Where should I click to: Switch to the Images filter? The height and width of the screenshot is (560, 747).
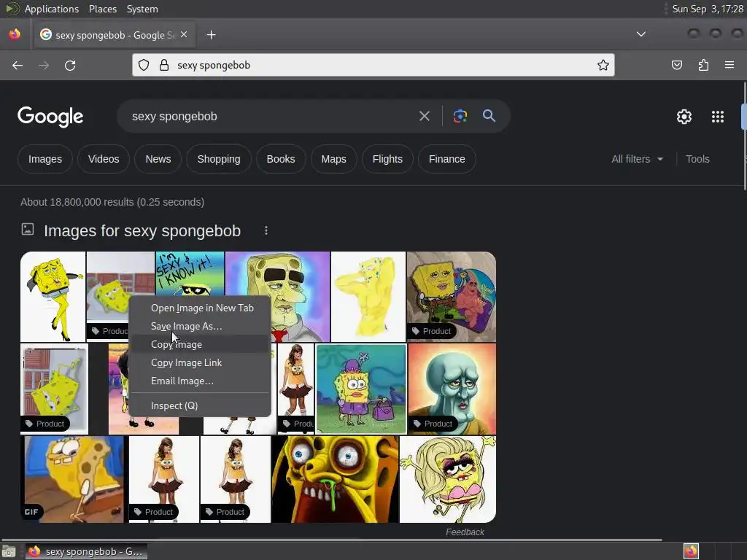point(44,159)
